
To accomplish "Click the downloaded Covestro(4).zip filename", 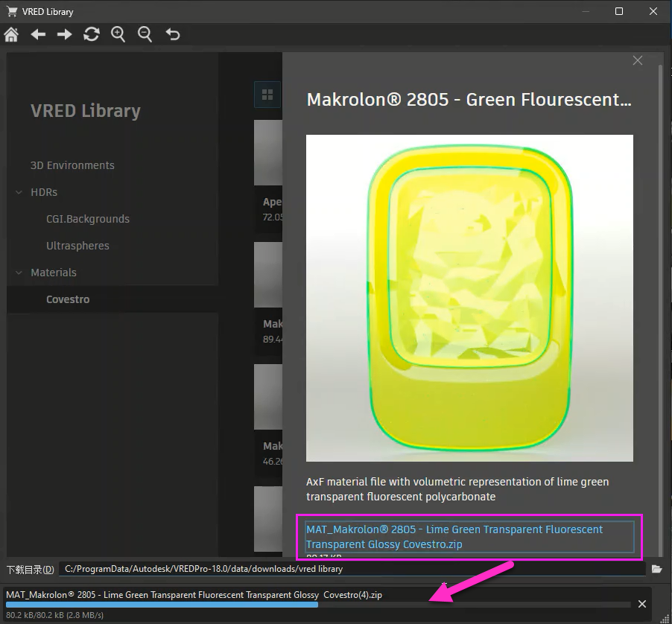I will pyautogui.click(x=194, y=595).
